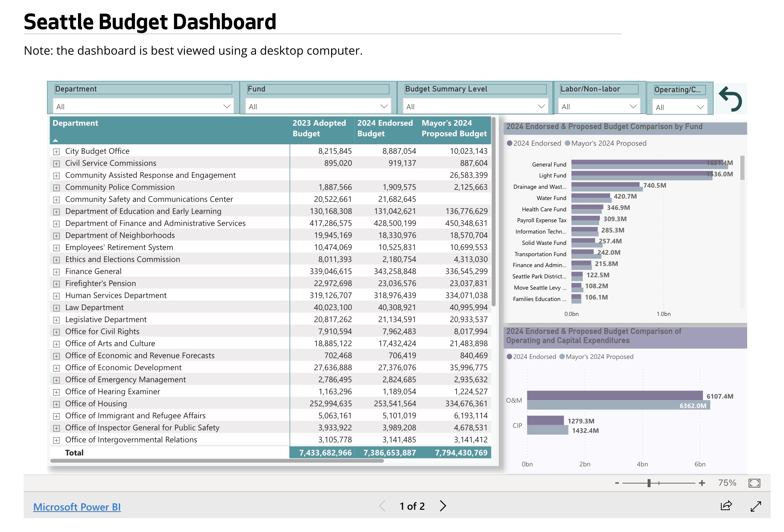This screenshot has width=784, height=532.
Task: Expand the Office of Housing row
Action: tap(57, 404)
